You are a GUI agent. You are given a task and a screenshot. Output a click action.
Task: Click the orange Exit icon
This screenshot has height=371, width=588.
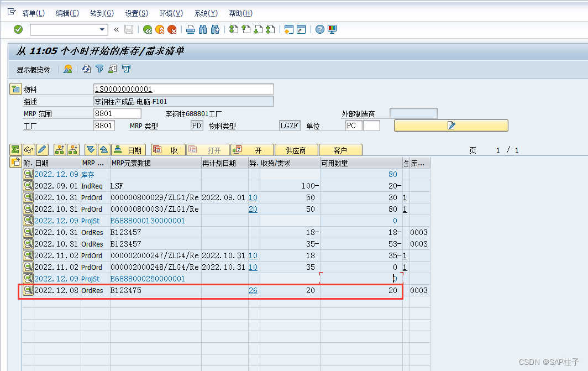click(160, 29)
